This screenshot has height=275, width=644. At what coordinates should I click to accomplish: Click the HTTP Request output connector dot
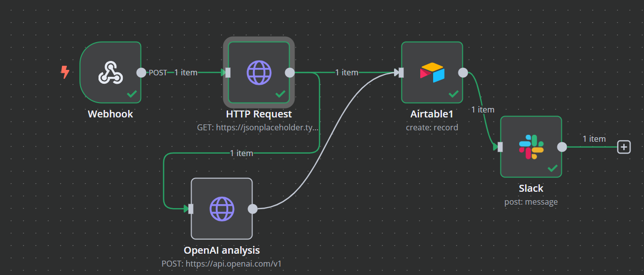click(290, 73)
